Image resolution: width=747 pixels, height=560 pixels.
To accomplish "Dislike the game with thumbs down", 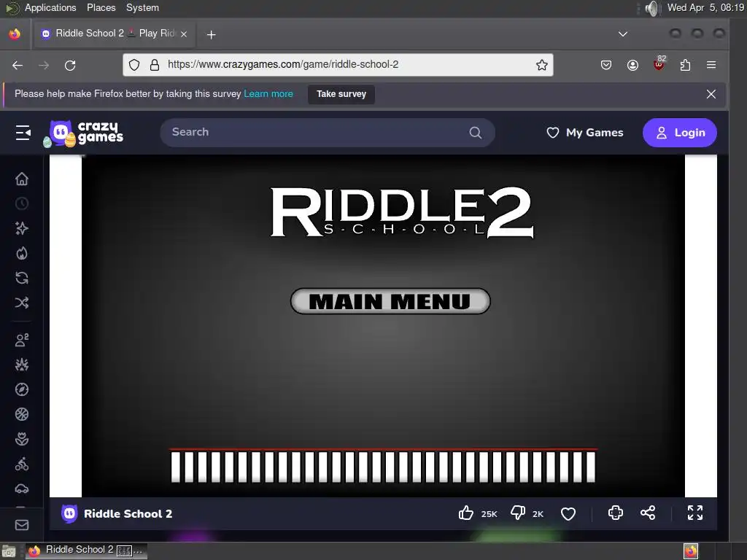I will pos(518,513).
